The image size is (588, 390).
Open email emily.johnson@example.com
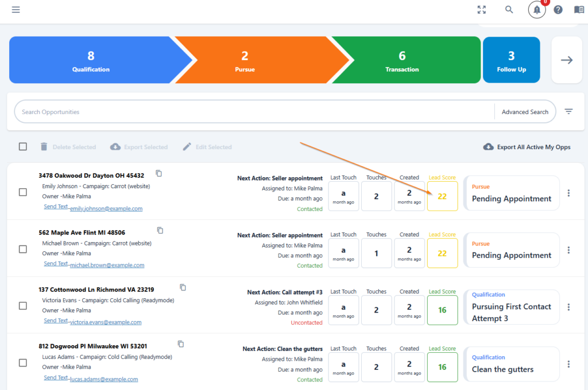pos(106,209)
